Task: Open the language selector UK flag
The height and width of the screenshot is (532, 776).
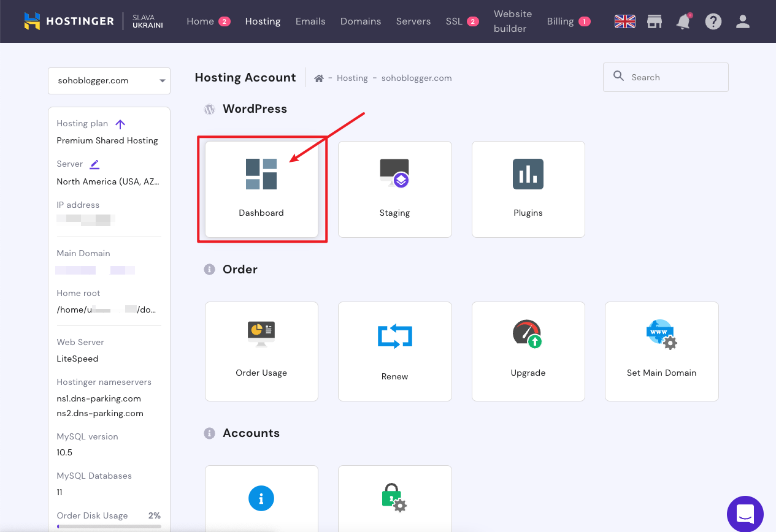Action: tap(624, 21)
